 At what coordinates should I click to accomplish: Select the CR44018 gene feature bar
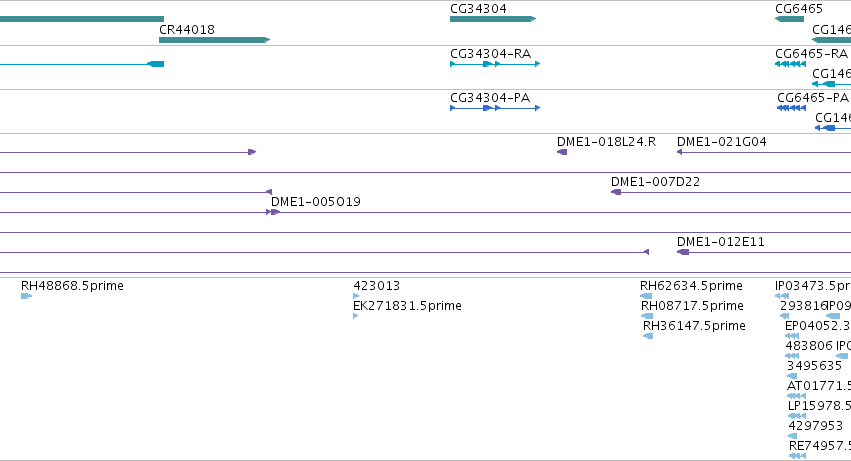click(x=214, y=40)
